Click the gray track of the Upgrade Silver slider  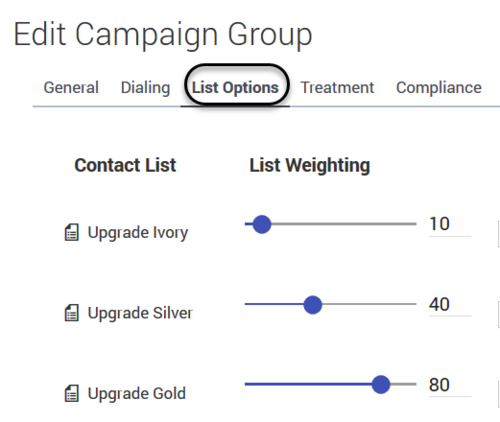pyautogui.click(x=369, y=304)
